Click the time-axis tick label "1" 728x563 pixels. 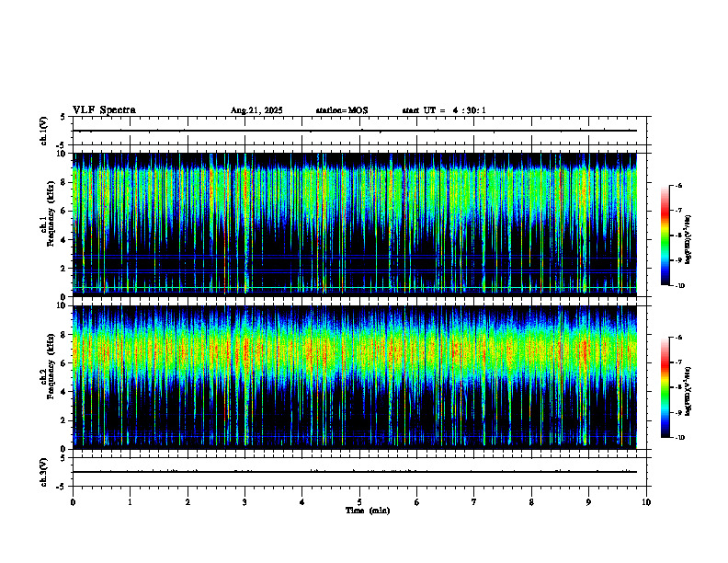point(130,502)
